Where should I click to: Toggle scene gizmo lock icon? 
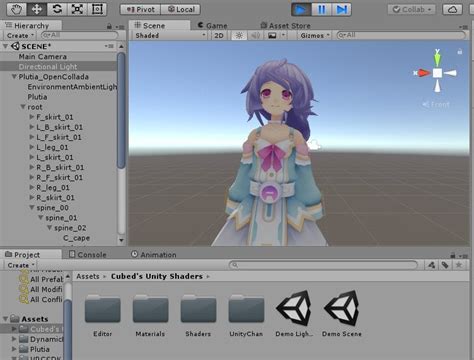[x=460, y=51]
